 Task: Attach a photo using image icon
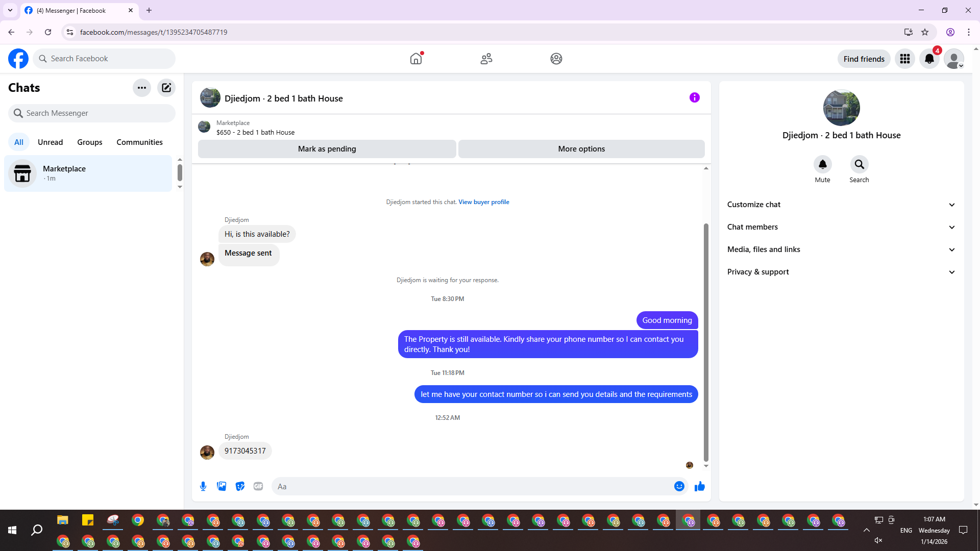click(222, 486)
